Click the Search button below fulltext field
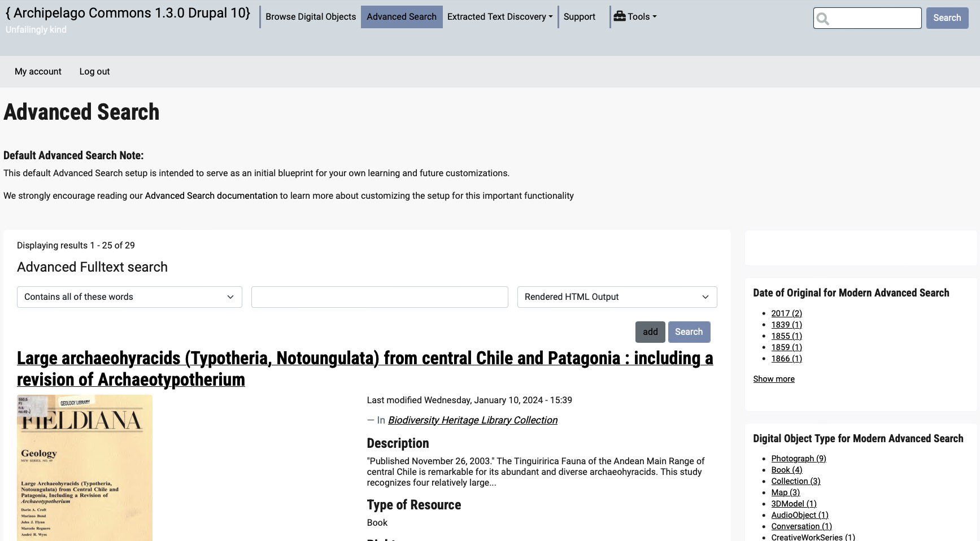This screenshot has width=980, height=541. point(689,332)
